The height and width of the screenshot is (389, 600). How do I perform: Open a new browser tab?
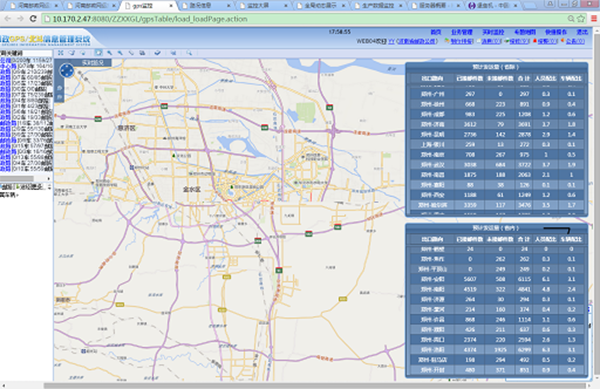pos(530,6)
